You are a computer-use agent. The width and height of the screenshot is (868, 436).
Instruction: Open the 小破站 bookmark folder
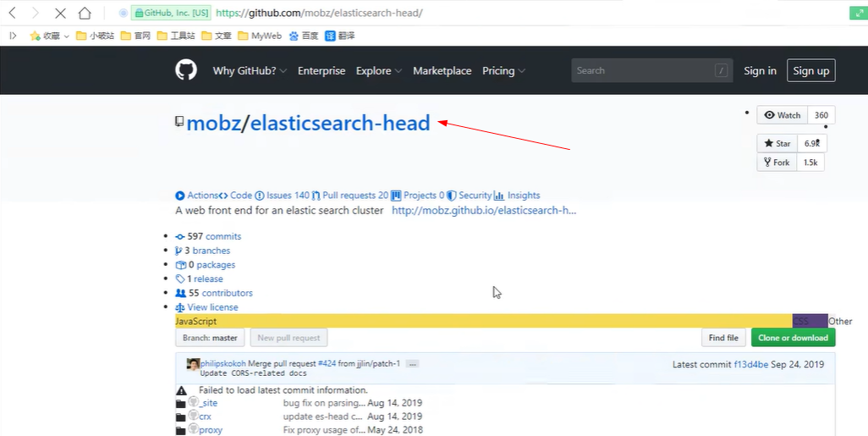96,36
